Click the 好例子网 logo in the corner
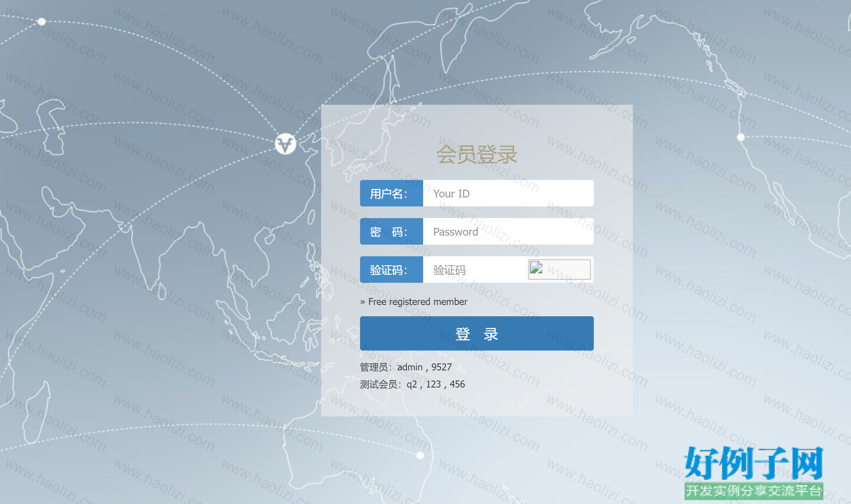Image resolution: width=851 pixels, height=504 pixels. (754, 472)
